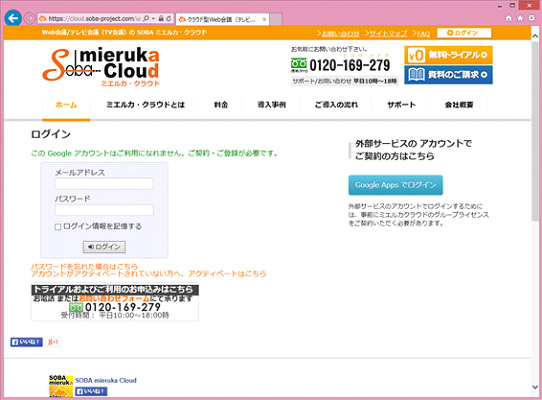
Task: Click the page scrollbar up arrow
Action: [535, 36]
